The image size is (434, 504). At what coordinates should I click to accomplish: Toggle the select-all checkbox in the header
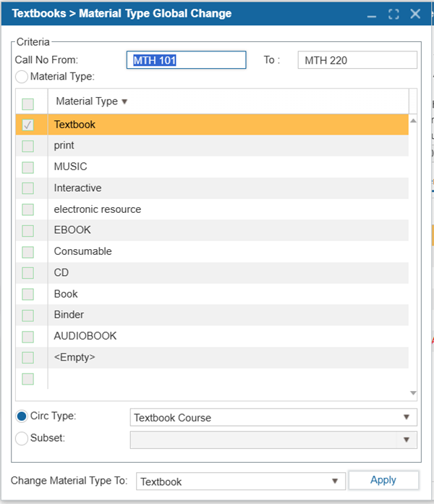tap(28, 104)
